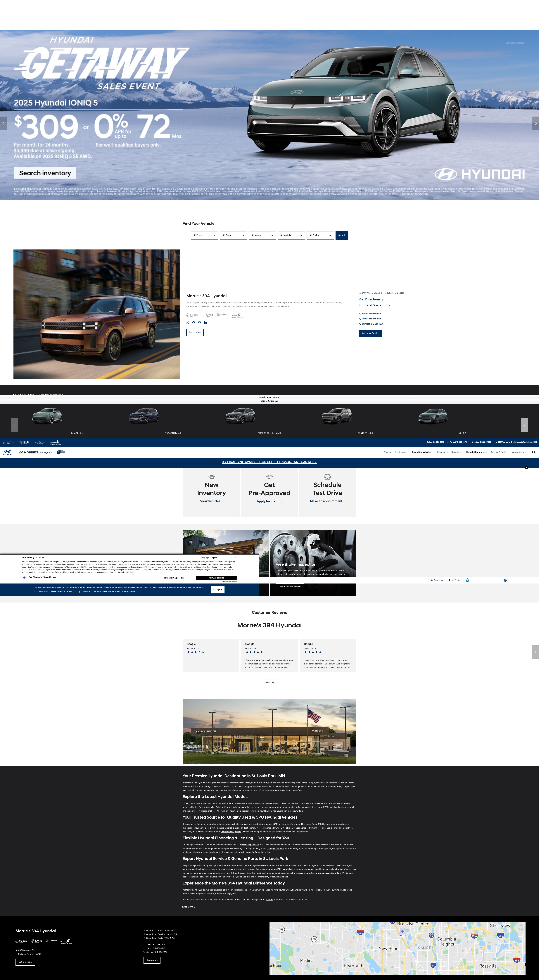Close the 0% financing banner
The width and height of the screenshot is (539, 980).
coord(526,467)
